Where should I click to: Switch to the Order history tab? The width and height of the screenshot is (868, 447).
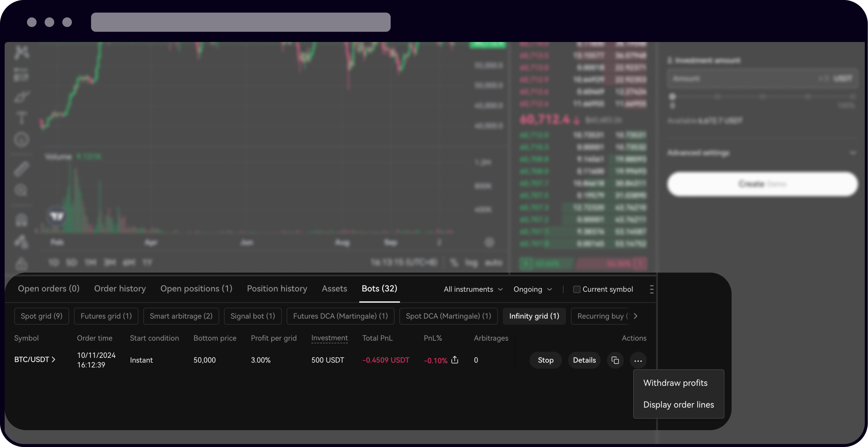click(x=120, y=288)
